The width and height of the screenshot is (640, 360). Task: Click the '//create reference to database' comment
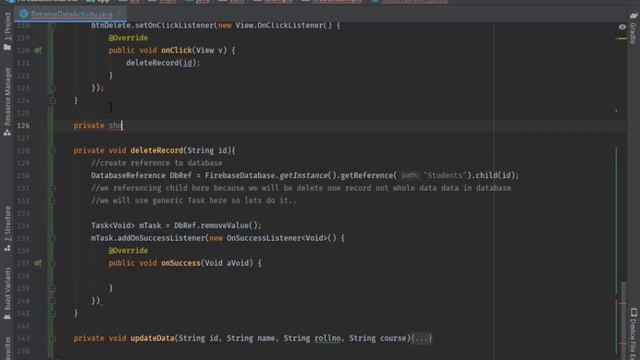pyautogui.click(x=157, y=163)
